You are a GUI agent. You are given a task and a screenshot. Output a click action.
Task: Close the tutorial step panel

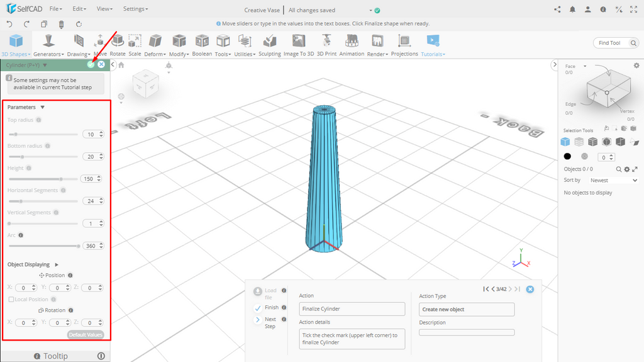(530, 289)
